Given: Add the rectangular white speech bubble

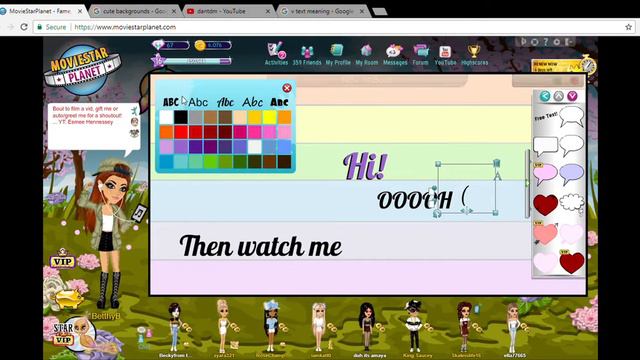Looking at the screenshot, I should click(x=545, y=146).
